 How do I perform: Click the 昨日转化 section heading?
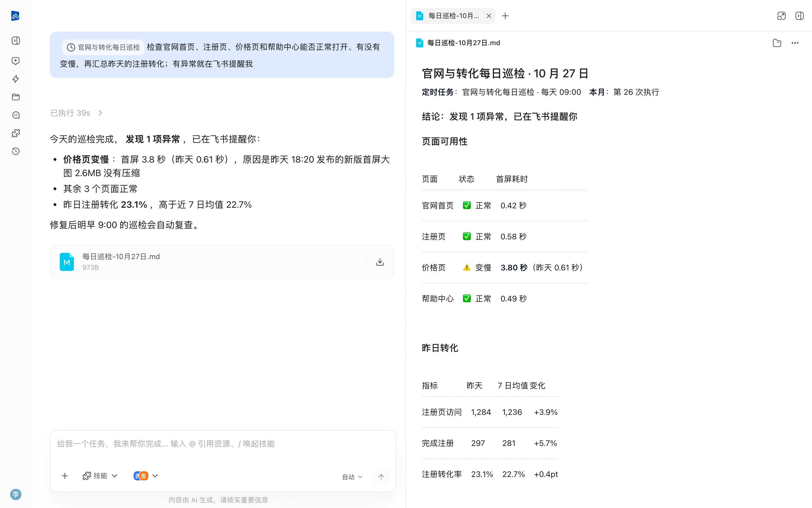point(440,348)
